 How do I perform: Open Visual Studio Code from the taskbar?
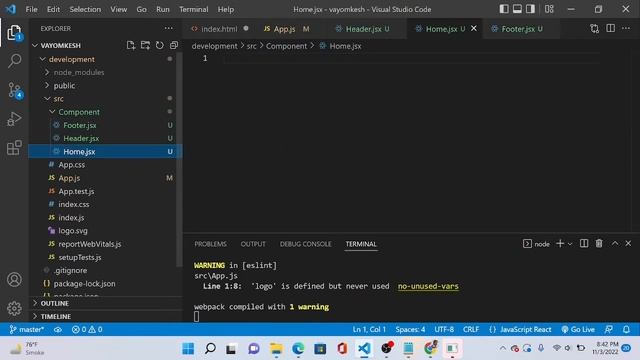(364, 349)
